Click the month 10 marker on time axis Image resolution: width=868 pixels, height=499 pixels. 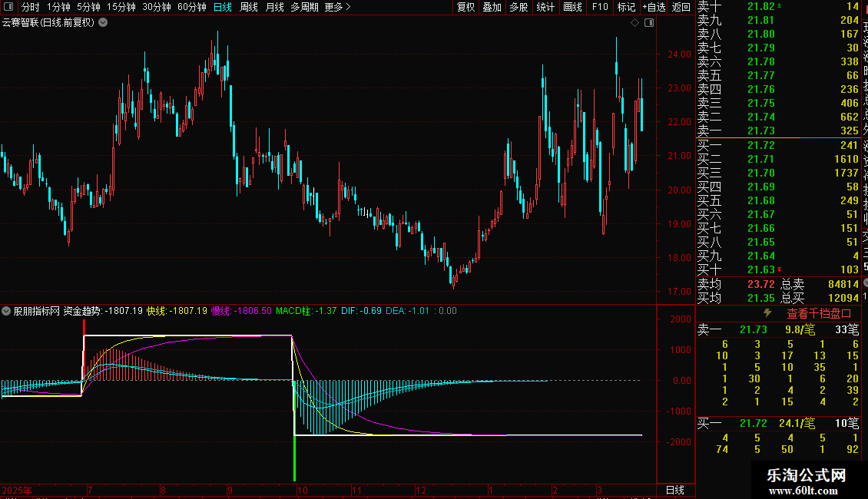[x=302, y=490]
